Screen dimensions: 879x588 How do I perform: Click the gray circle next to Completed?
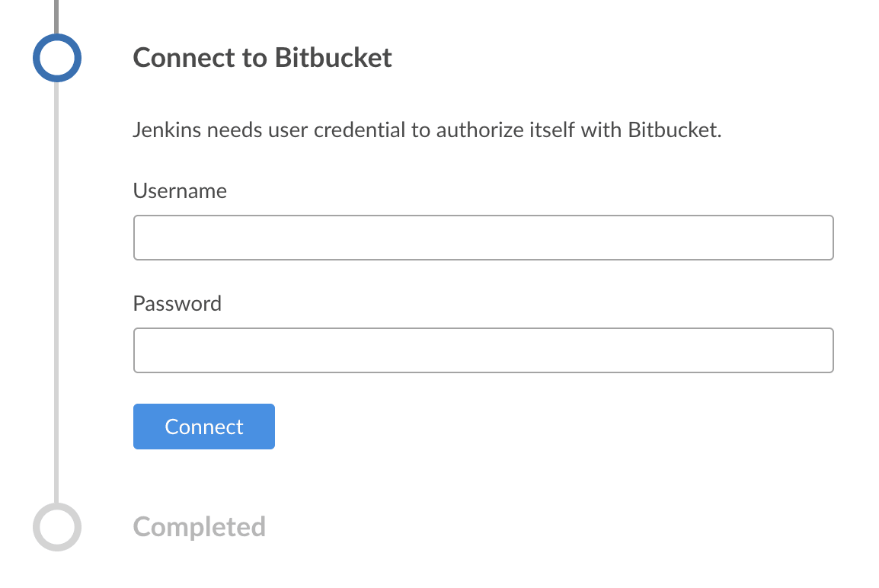point(56,526)
